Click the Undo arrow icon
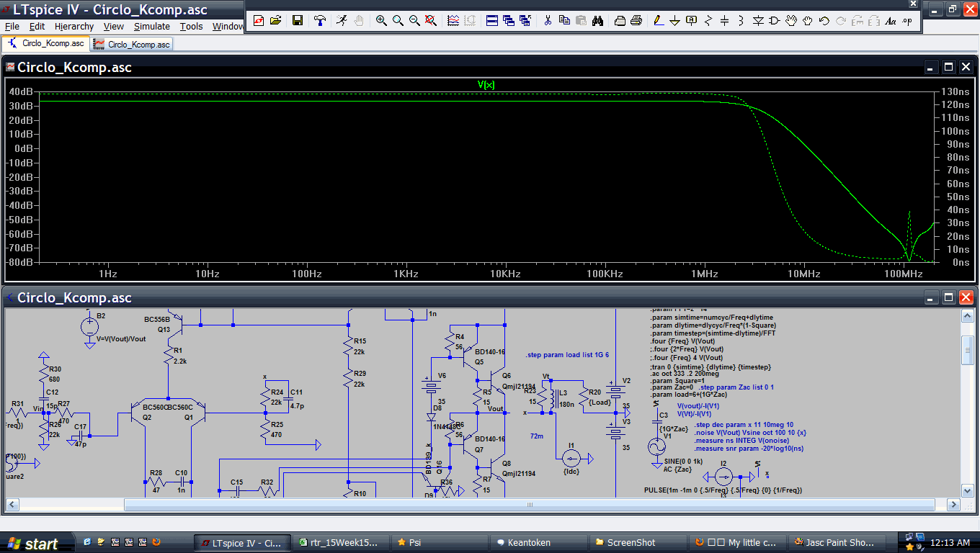Image resolution: width=980 pixels, height=553 pixels. (x=824, y=21)
